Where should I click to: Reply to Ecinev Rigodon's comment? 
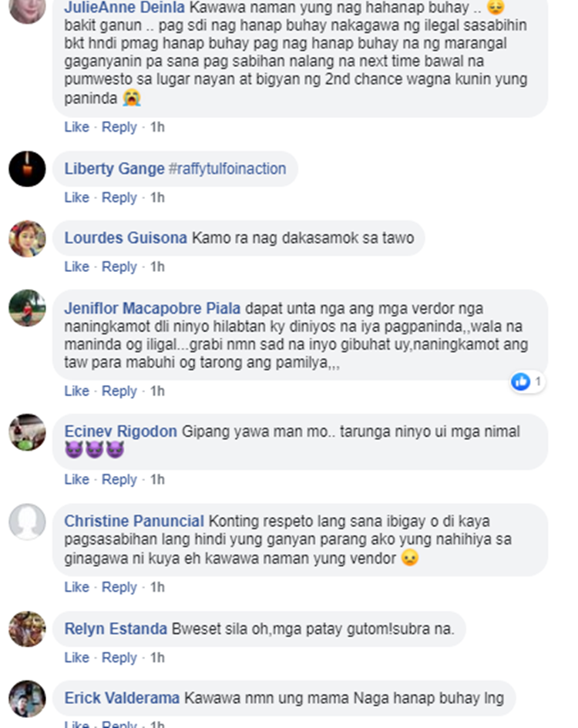(x=119, y=479)
